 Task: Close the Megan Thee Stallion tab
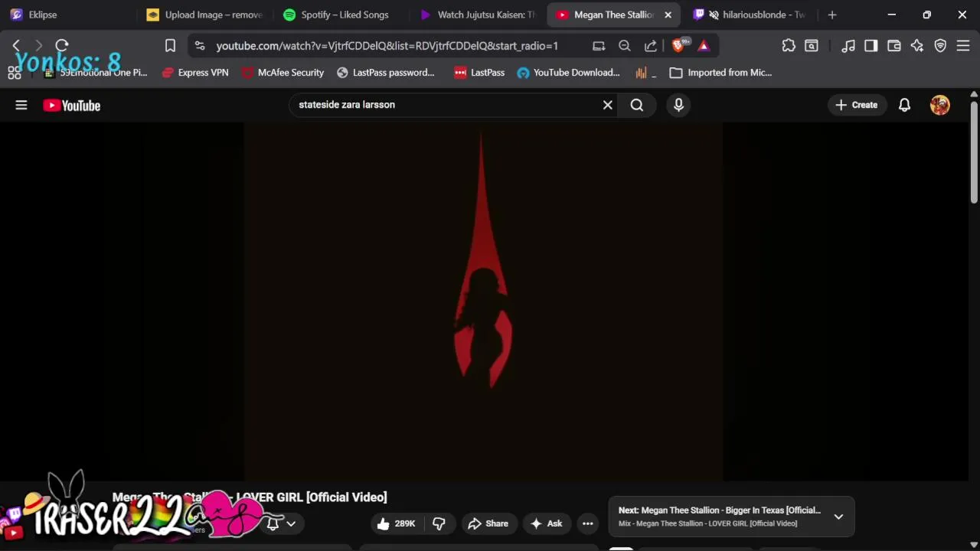pyautogui.click(x=668, y=15)
